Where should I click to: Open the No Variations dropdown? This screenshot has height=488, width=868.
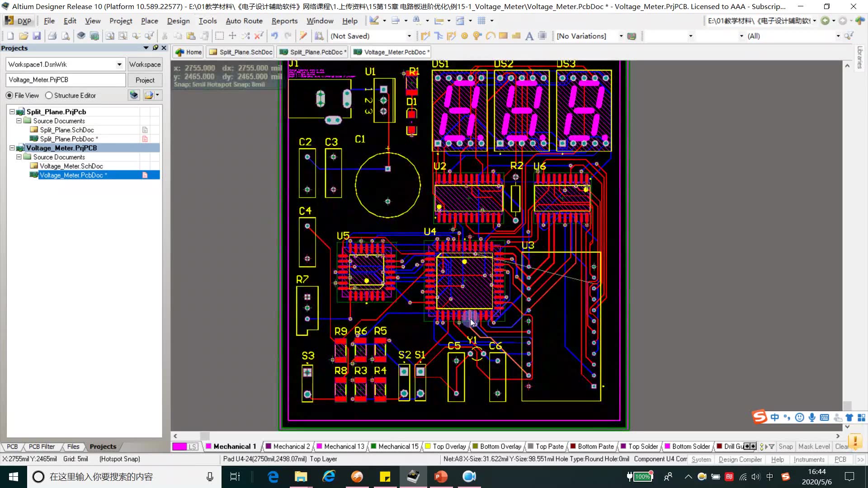pyautogui.click(x=621, y=36)
